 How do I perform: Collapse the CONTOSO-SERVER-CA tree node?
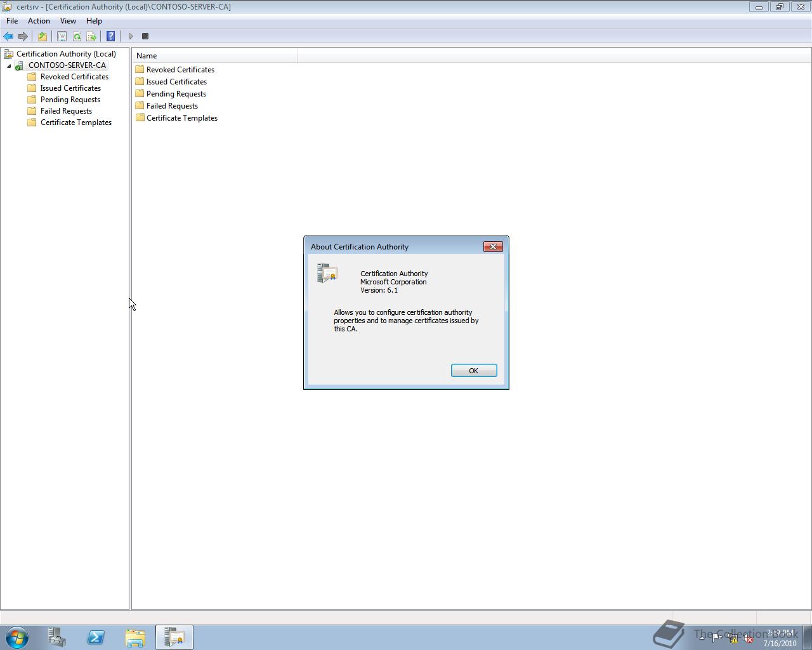9,66
